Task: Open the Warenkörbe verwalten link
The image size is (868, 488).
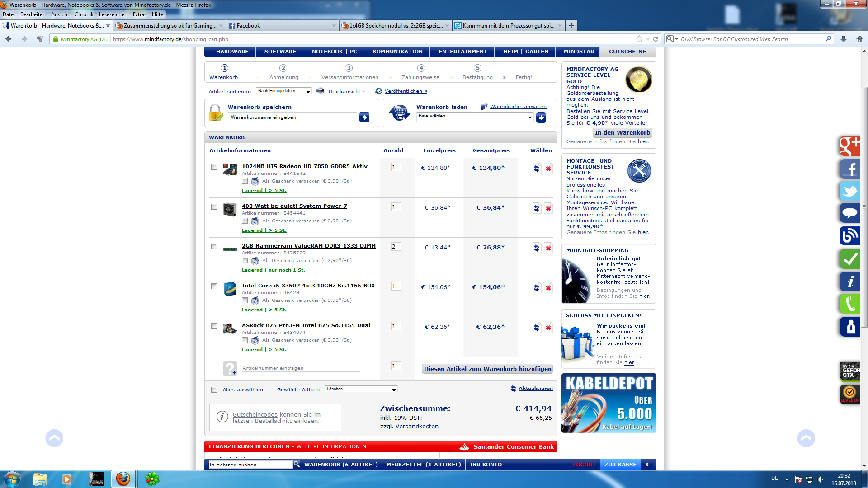Action: coord(518,107)
